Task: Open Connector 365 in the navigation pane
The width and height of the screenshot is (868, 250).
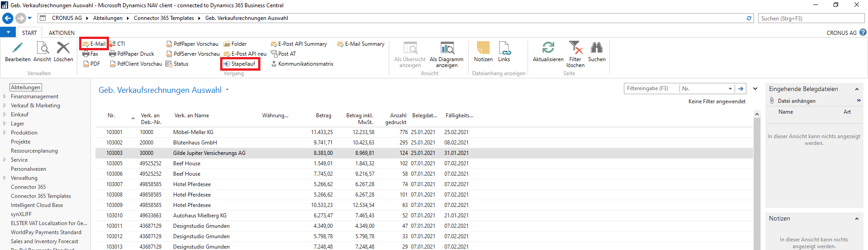Action: pos(28,187)
